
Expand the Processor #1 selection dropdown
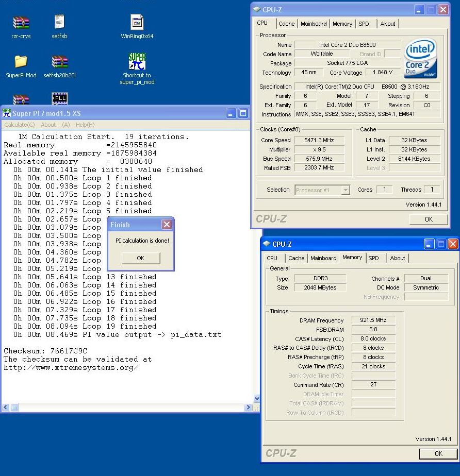345,190
